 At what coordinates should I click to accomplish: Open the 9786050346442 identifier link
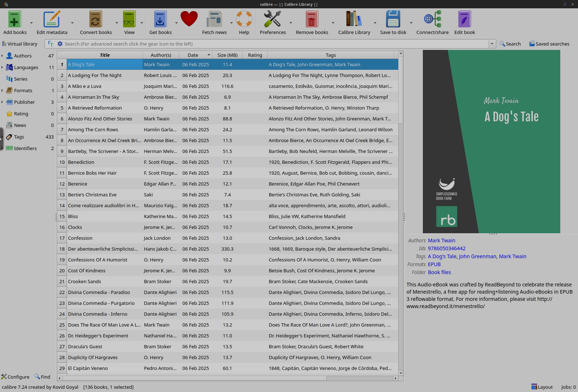(446, 248)
